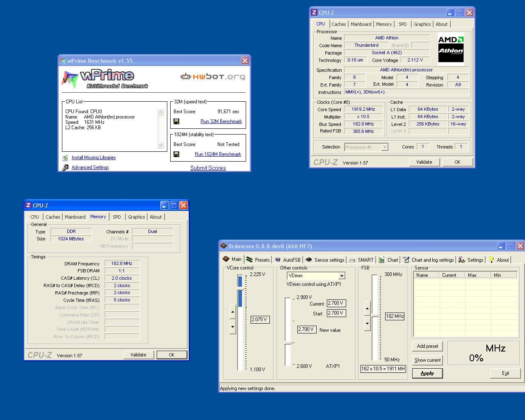Click OK in the top CPU-Z window

click(x=457, y=162)
